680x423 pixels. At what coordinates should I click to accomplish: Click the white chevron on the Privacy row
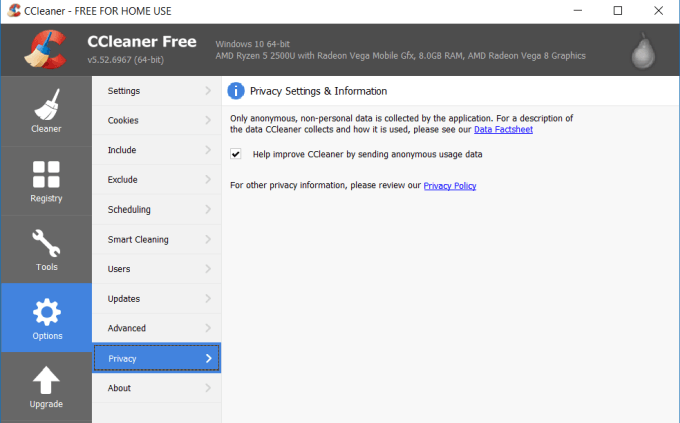[209, 358]
